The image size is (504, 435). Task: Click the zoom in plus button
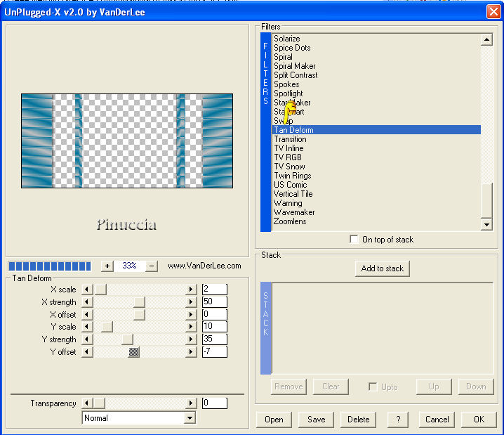point(107,266)
